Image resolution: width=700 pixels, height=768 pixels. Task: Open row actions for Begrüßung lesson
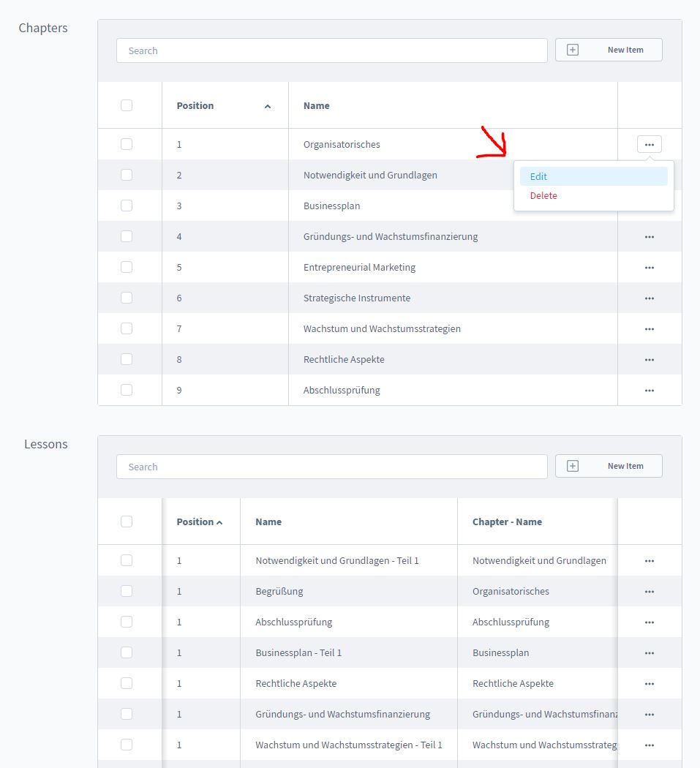[649, 592]
